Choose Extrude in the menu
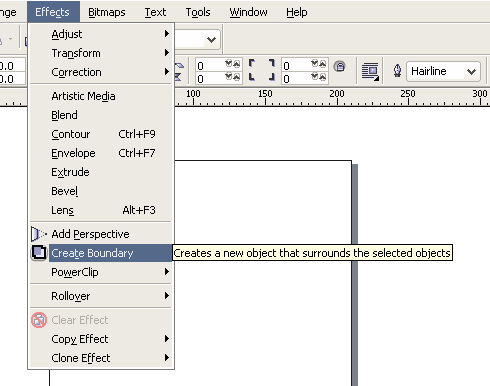This screenshot has width=490, height=386. 101,172
